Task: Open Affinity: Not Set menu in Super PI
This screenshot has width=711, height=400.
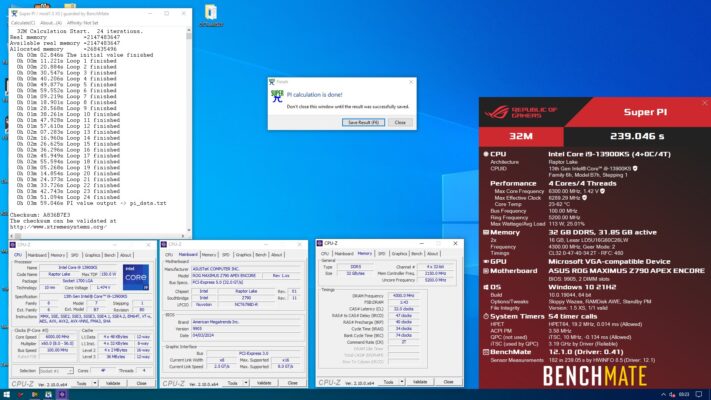Action: pyautogui.click(x=83, y=23)
